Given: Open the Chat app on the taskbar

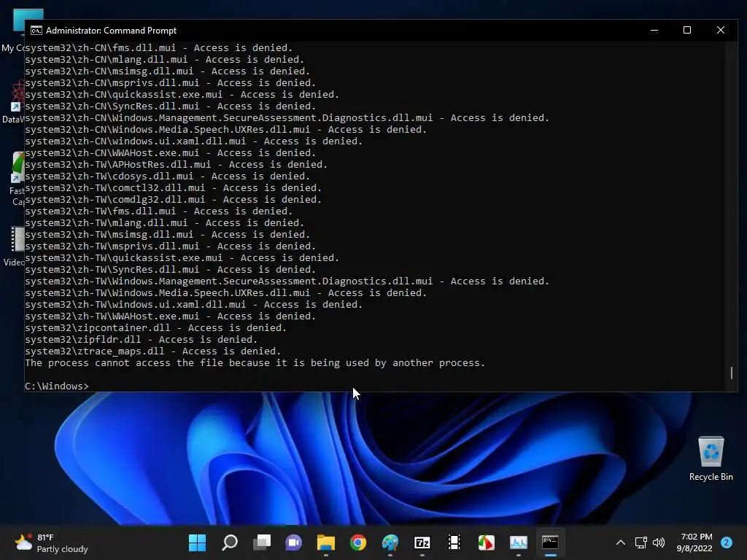Looking at the screenshot, I should click(293, 542).
